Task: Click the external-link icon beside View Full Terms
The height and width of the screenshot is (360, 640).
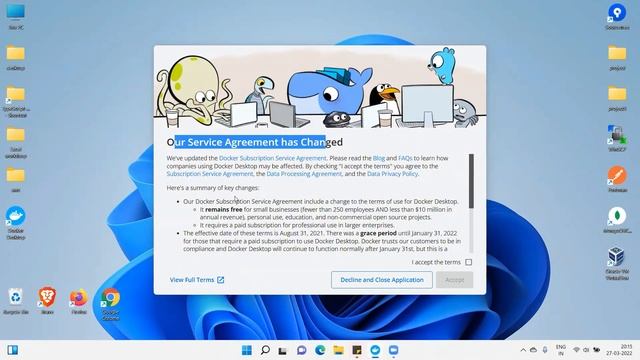Action: 220,280
